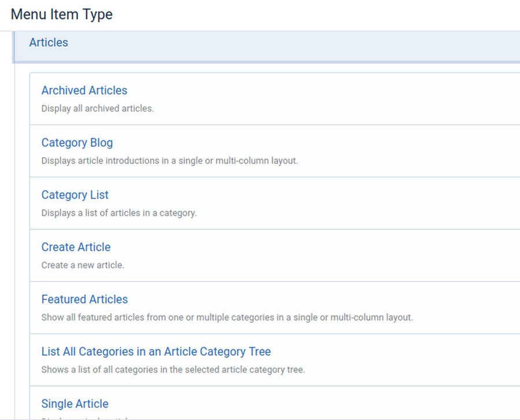Collapse the Articles accordion section
Viewport: 520px width, 420px height.
pyautogui.click(x=49, y=43)
